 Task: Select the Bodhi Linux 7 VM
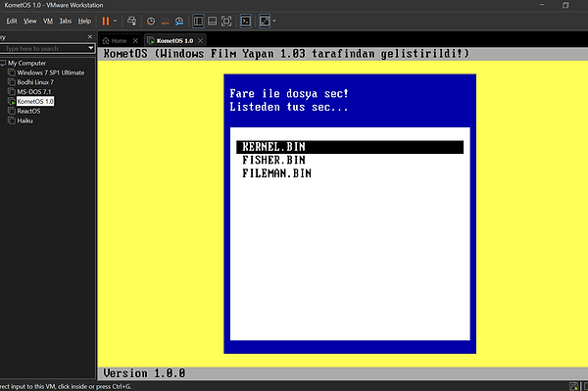coord(35,82)
